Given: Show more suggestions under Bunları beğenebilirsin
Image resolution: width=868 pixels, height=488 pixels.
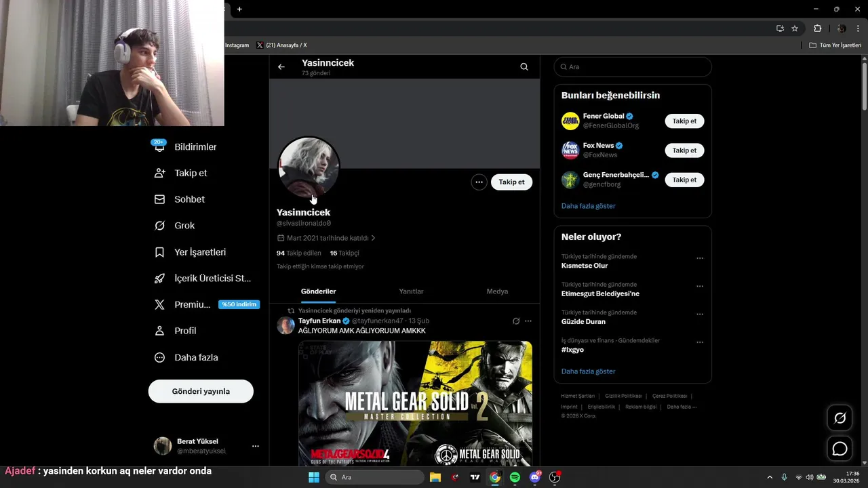Looking at the screenshot, I should coord(588,206).
